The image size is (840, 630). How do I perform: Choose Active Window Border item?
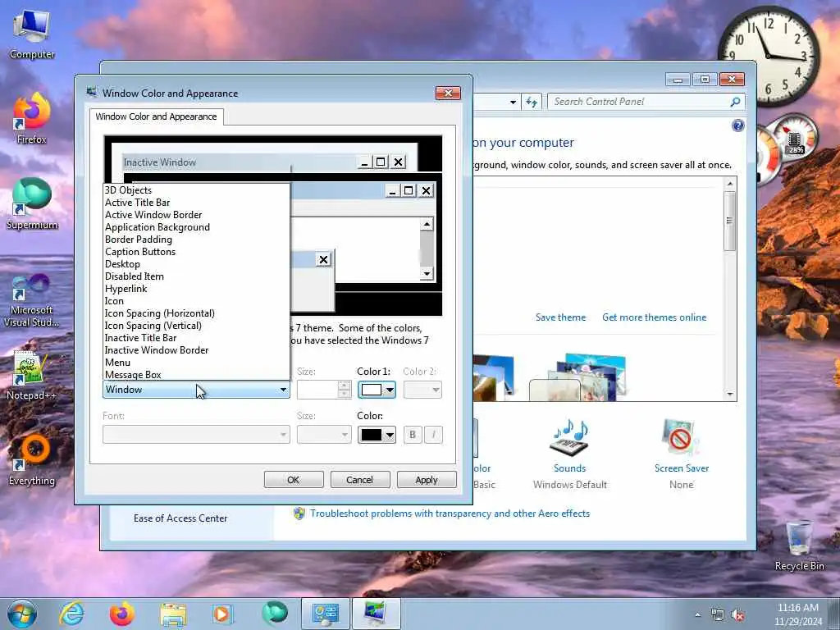(196, 215)
